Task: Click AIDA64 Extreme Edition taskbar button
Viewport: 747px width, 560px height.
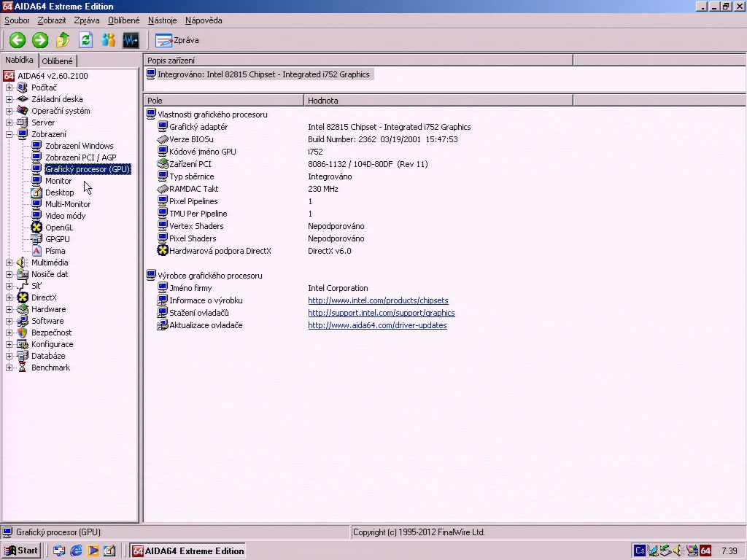Action: coord(187,551)
